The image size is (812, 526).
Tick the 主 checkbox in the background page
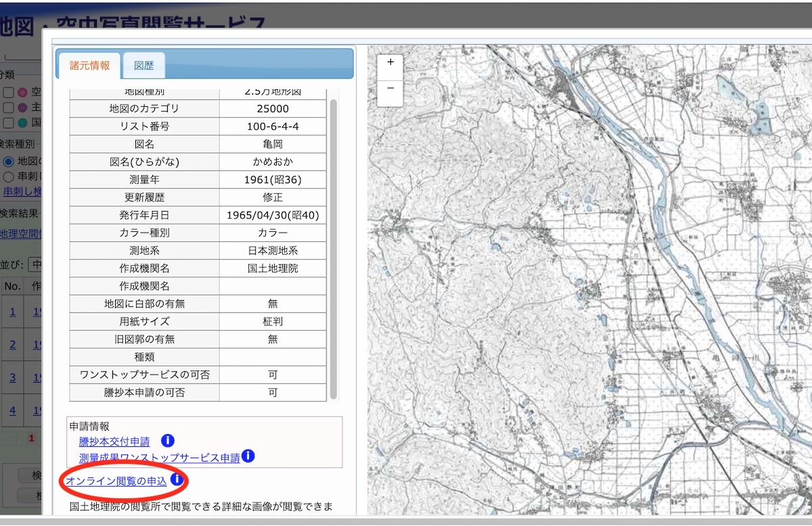point(9,107)
